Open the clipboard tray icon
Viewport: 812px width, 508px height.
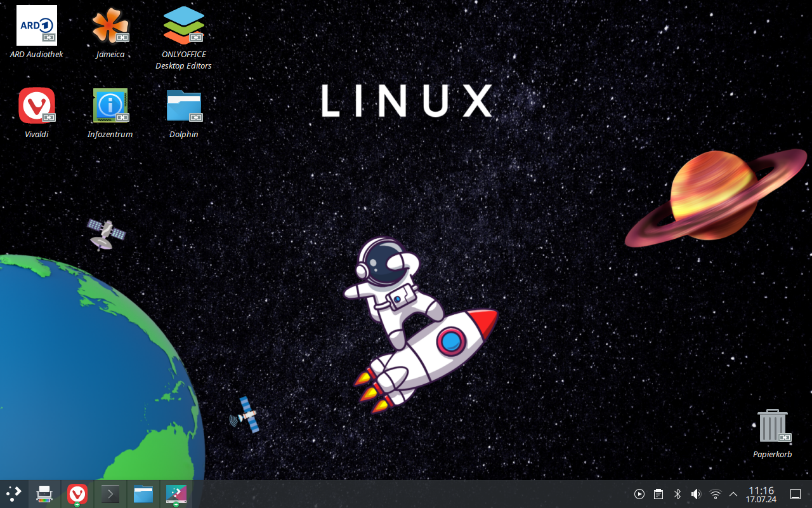[x=658, y=494]
